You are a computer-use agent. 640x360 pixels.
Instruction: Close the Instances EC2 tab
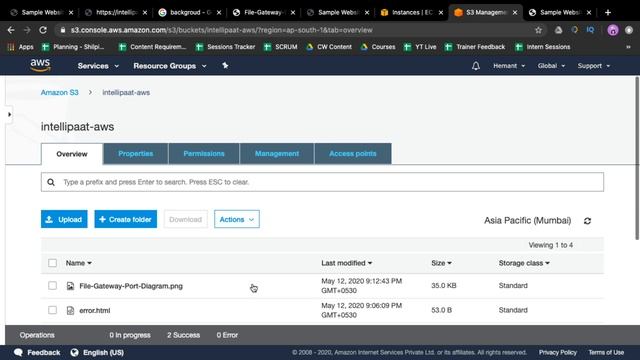441,13
